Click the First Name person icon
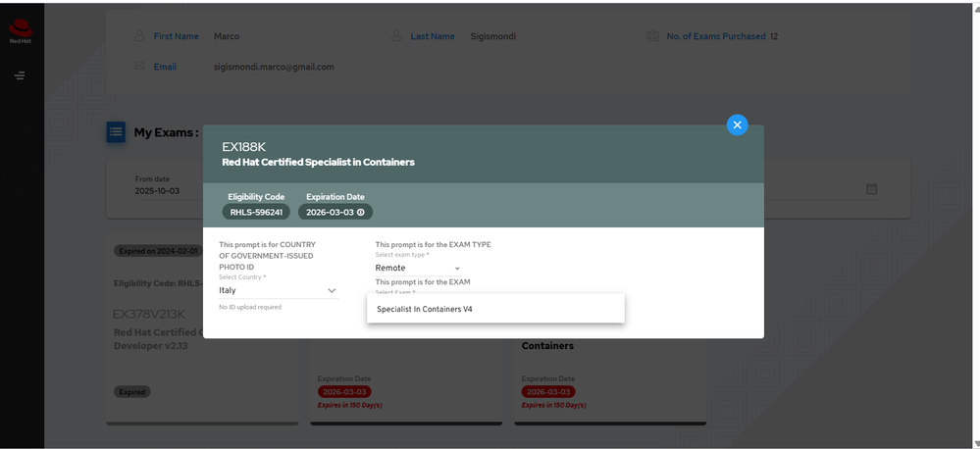The image size is (980, 449). click(x=140, y=36)
